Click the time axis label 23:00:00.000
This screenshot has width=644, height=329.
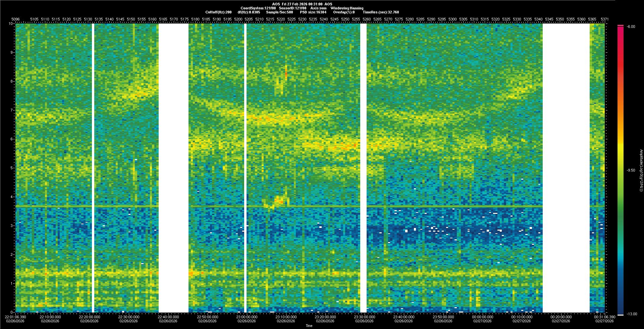(247, 317)
